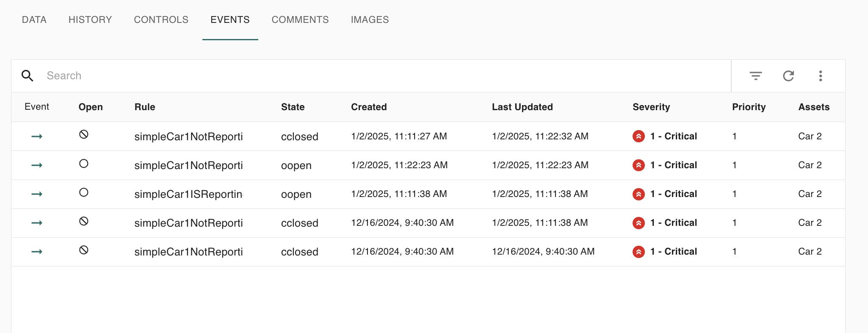
Task: Open the three-dot more options menu
Action: pos(820,76)
